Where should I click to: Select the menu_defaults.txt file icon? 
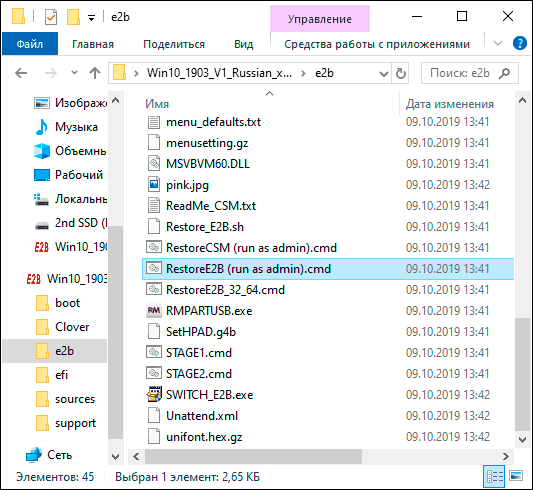point(154,122)
